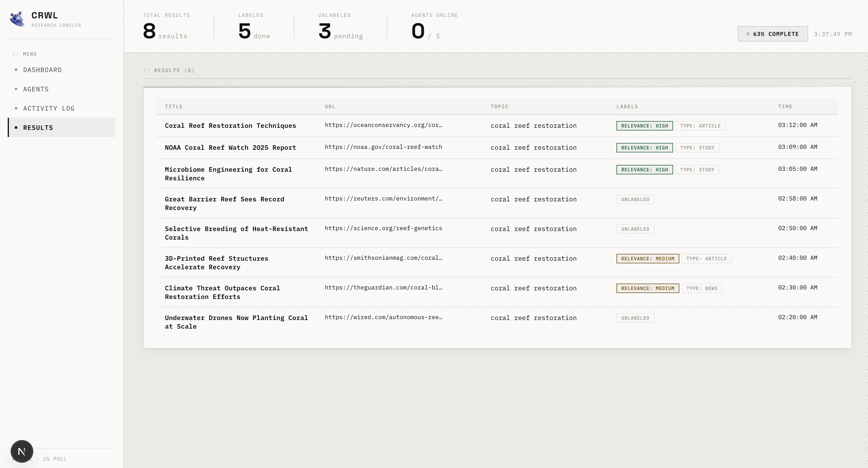868x468 pixels.
Task: Click the wired.com autonomous reef URL
Action: click(x=383, y=317)
